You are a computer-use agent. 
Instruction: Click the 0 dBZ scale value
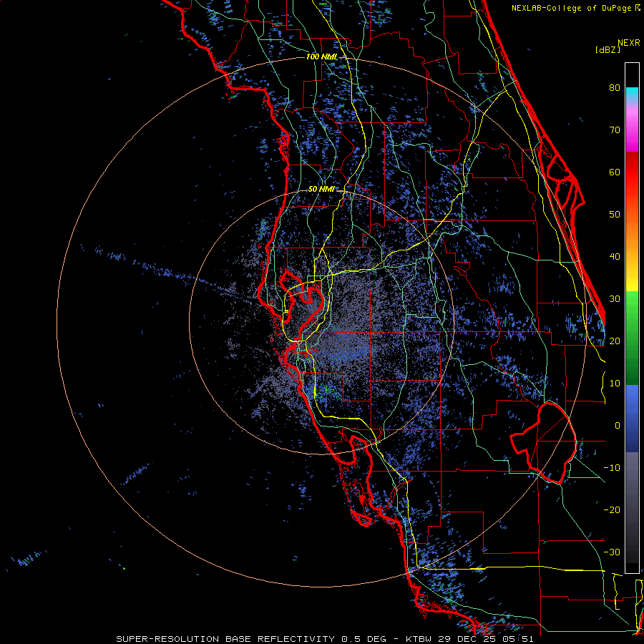(618, 426)
